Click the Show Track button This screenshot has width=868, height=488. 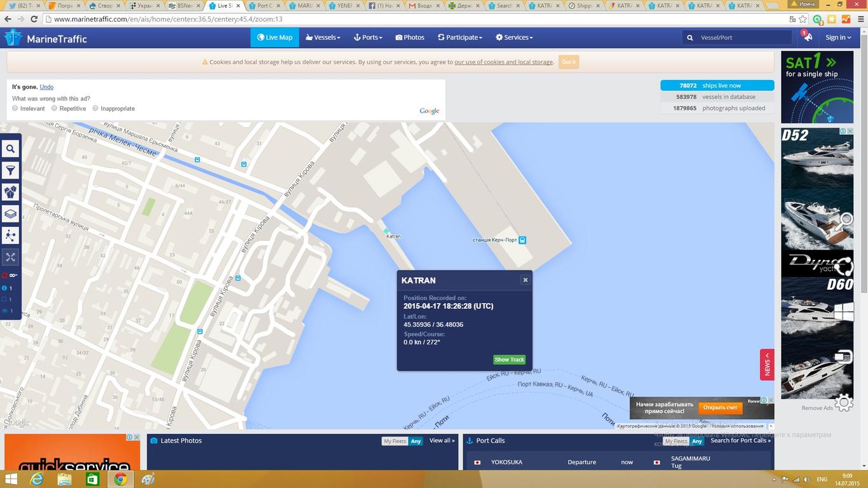pos(509,360)
